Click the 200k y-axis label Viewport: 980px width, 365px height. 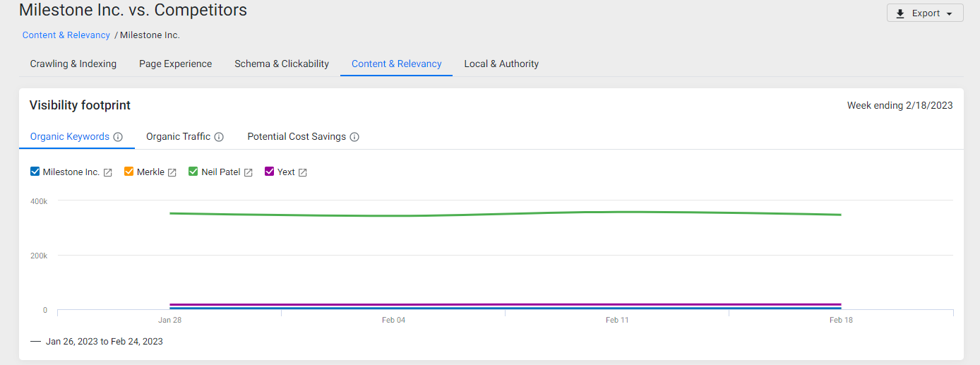[39, 256]
